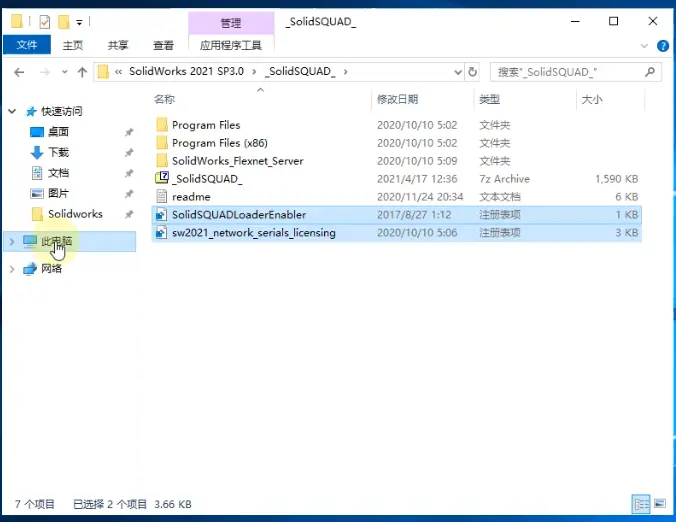Close the _SolidSQUAD_ Explorer window
Viewport: 676px width, 522px height.
click(653, 21)
